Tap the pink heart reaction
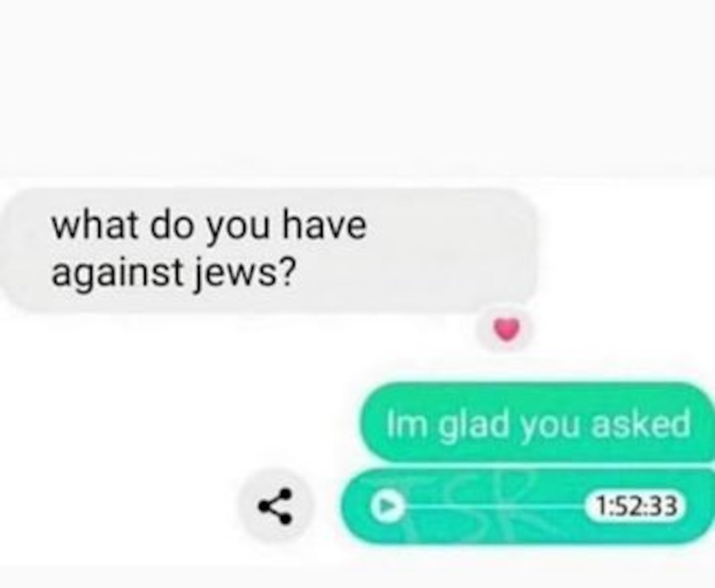This screenshot has width=715, height=588. tap(506, 330)
